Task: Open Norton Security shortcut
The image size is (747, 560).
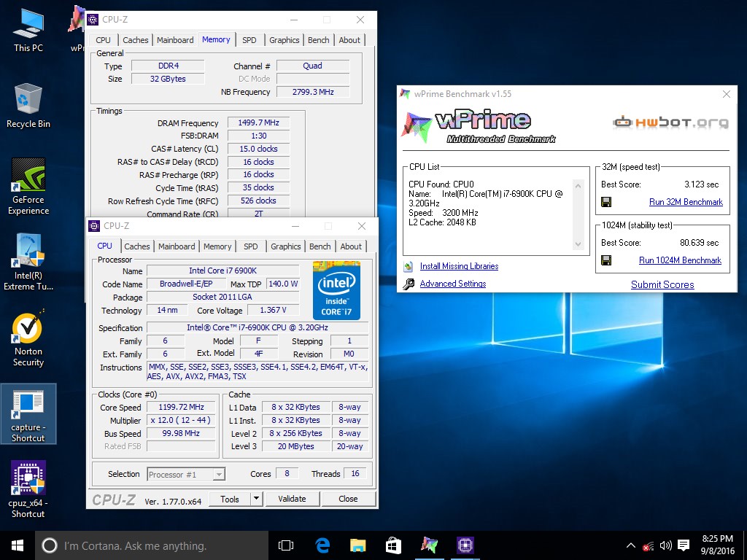Action: 28,338
